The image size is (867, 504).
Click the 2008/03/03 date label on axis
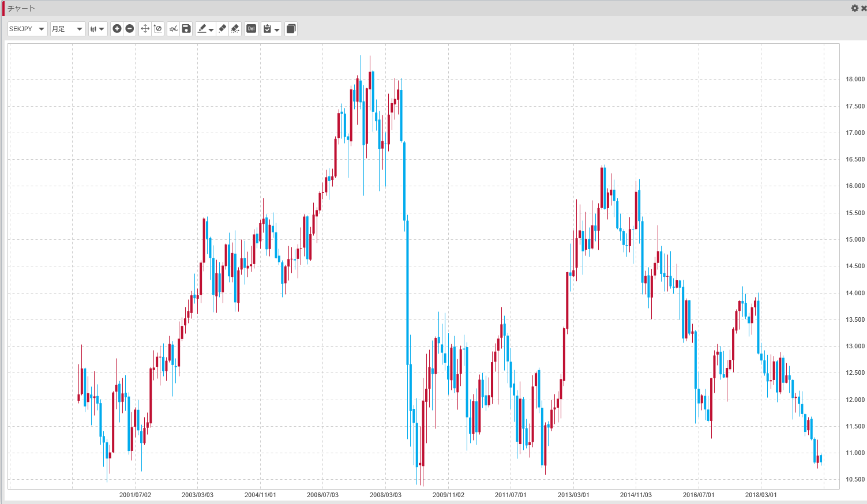click(385, 495)
